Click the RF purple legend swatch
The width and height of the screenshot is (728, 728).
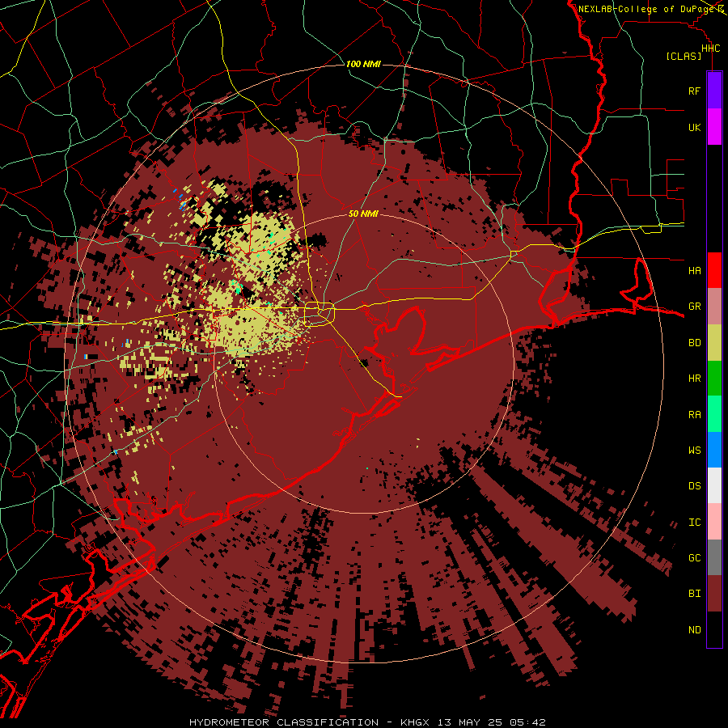click(714, 91)
